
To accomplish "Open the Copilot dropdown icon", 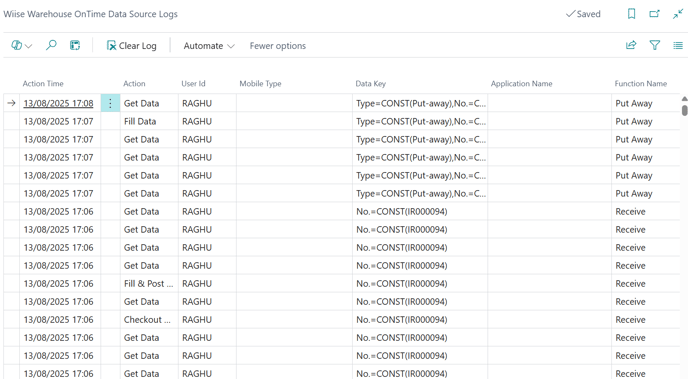I will click(x=21, y=46).
